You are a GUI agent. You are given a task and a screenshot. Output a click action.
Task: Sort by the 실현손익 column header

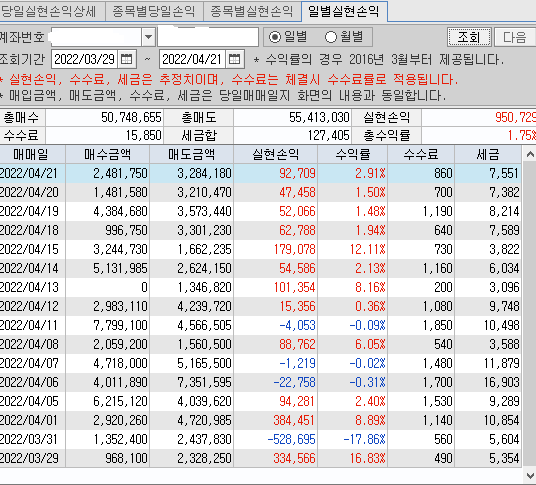pyautogui.click(x=276, y=154)
